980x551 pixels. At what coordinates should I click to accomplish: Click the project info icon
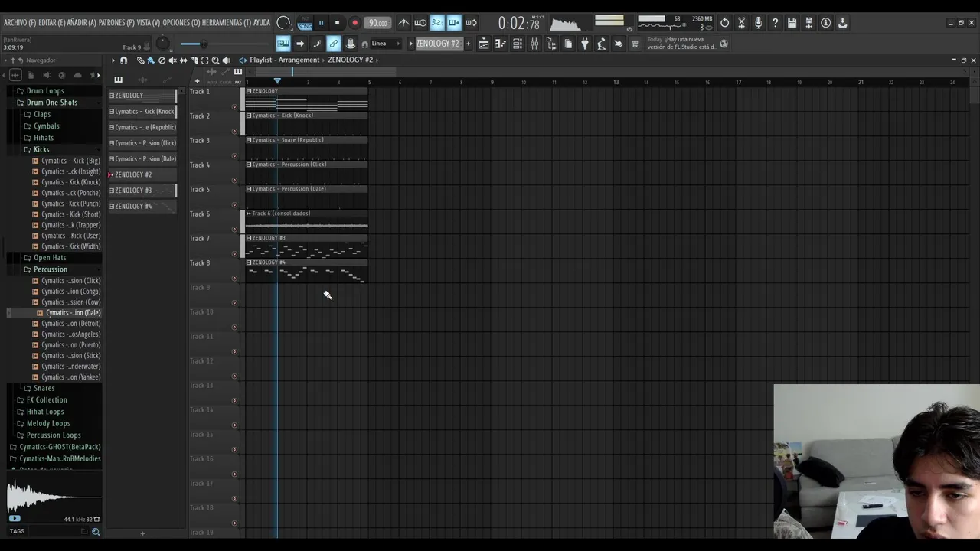click(x=825, y=23)
